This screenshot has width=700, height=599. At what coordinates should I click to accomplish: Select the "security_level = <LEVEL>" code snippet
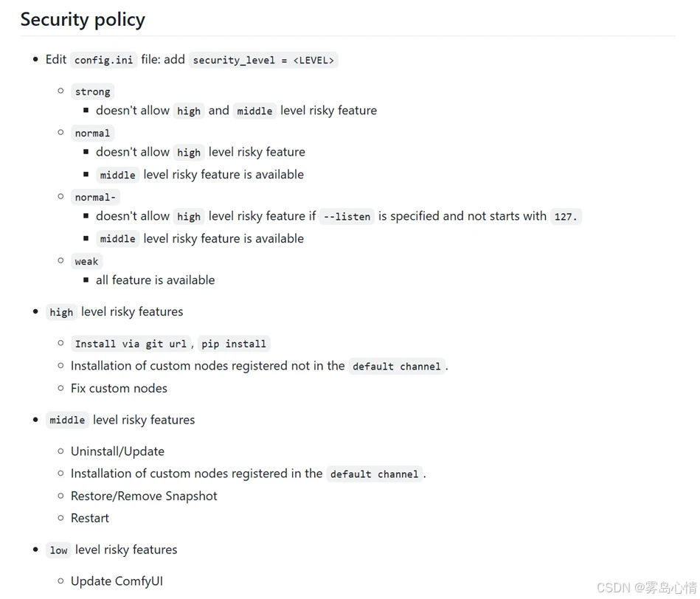coord(263,60)
